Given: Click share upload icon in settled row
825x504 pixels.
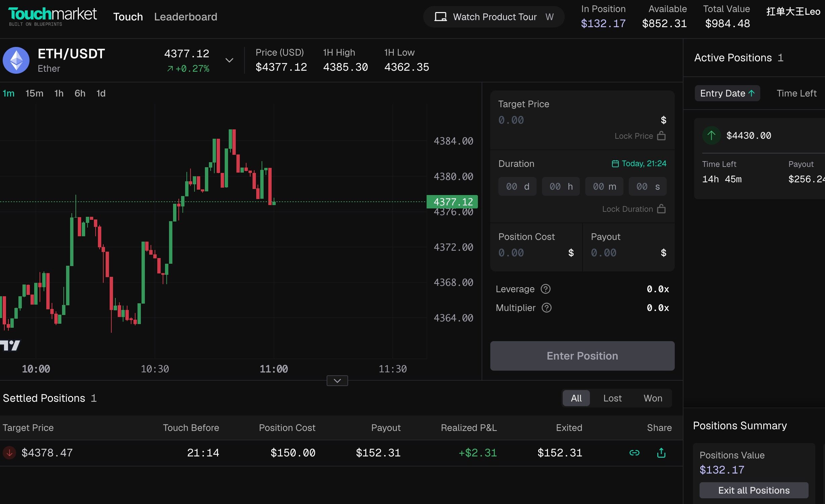Looking at the screenshot, I should (661, 453).
